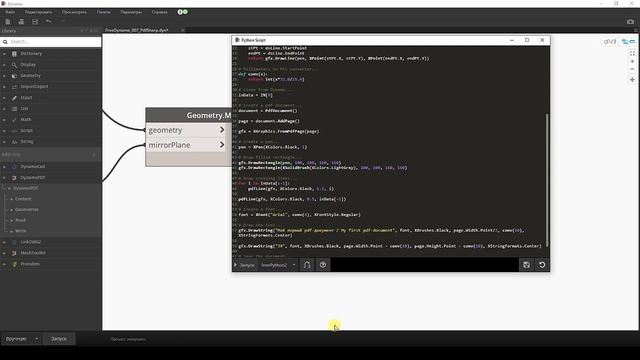The height and width of the screenshot is (360, 640).
Task: Click the New file toolbar icon
Action: 8,22
